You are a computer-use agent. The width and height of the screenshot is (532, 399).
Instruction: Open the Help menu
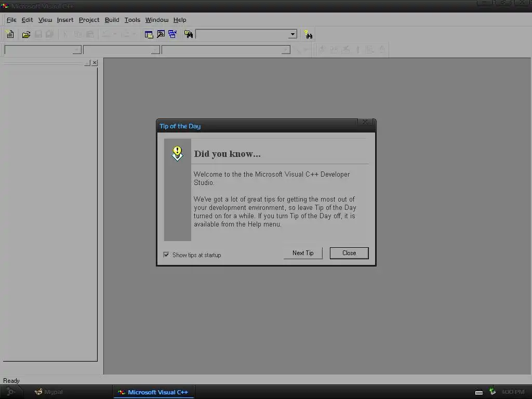[x=180, y=20]
